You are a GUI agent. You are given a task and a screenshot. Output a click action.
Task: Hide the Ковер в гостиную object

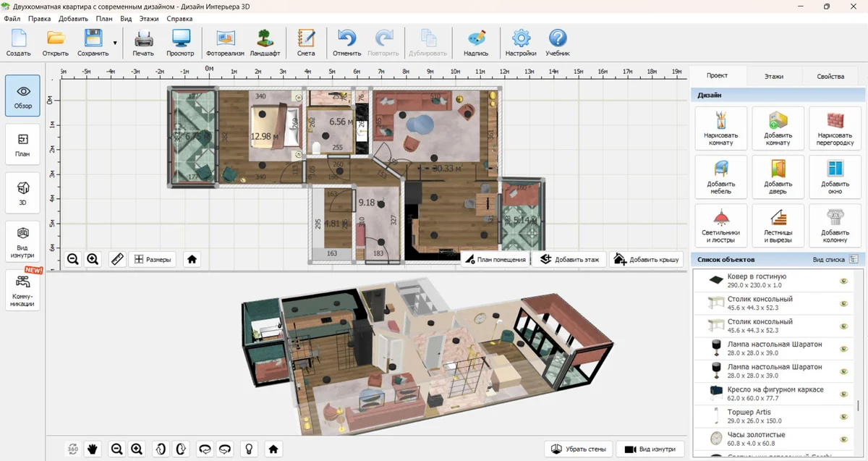pyautogui.click(x=843, y=281)
